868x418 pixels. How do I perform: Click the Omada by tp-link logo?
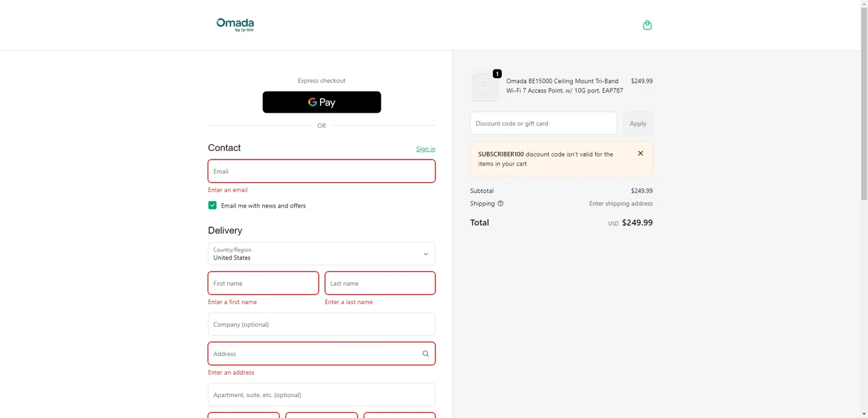pos(235,25)
